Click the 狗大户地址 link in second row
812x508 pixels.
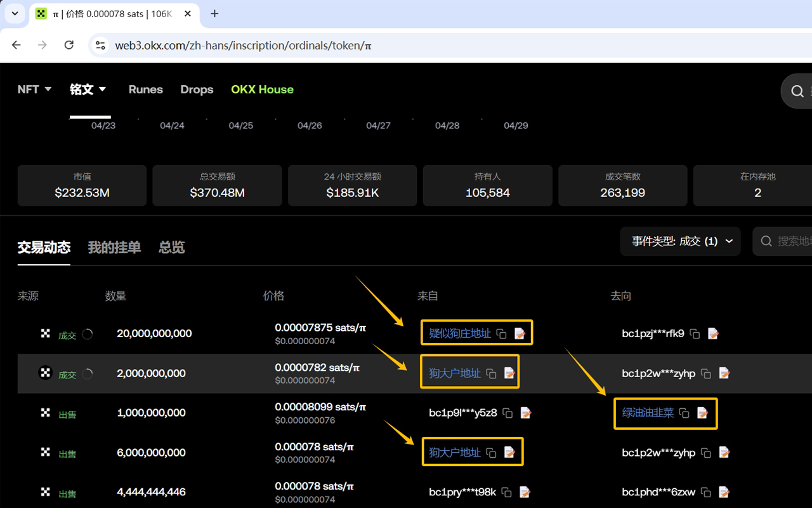[454, 373]
